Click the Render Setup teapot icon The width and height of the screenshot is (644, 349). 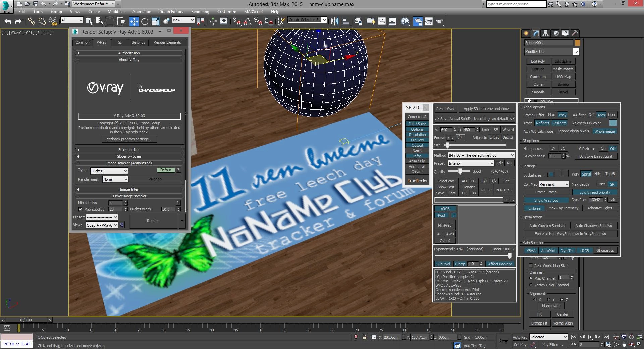coord(418,21)
